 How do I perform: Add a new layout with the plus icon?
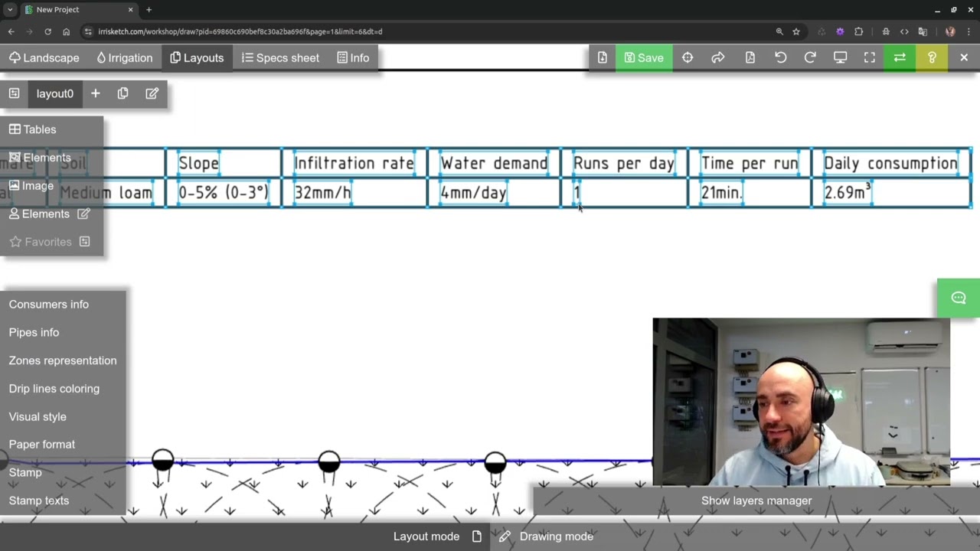[x=96, y=93]
